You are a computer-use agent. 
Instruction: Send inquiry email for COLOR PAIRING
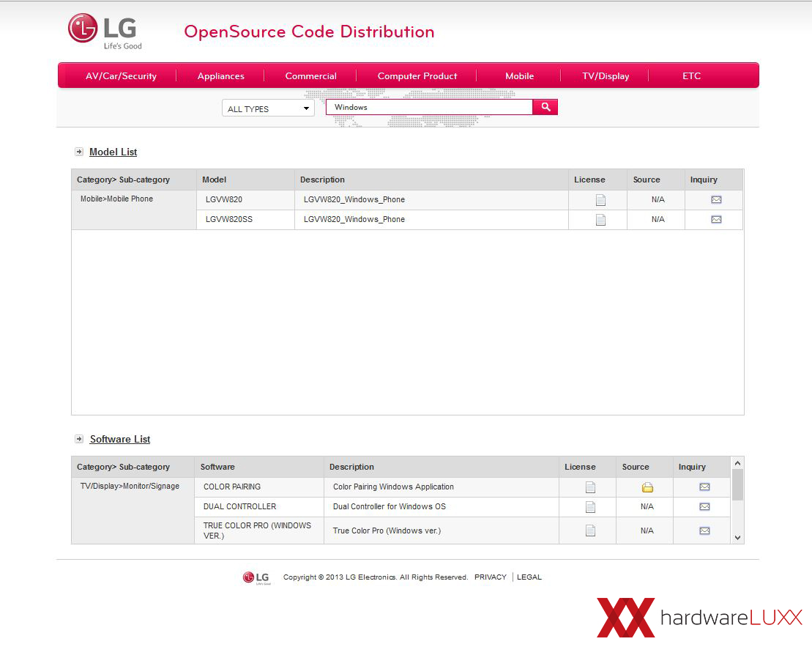click(x=704, y=487)
